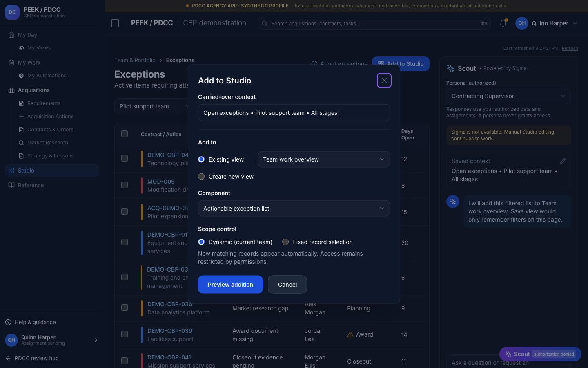
Task: Select Dynamic (current team) scope
Action: pyautogui.click(x=201, y=242)
